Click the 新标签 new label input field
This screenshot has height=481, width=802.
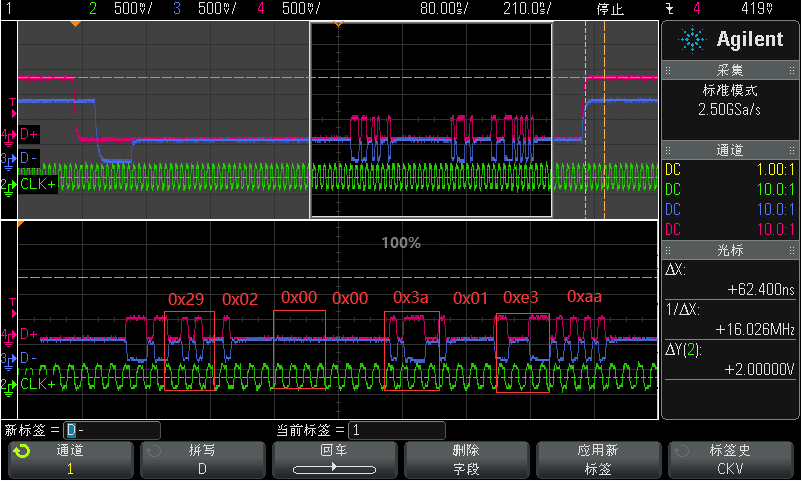coord(112,430)
